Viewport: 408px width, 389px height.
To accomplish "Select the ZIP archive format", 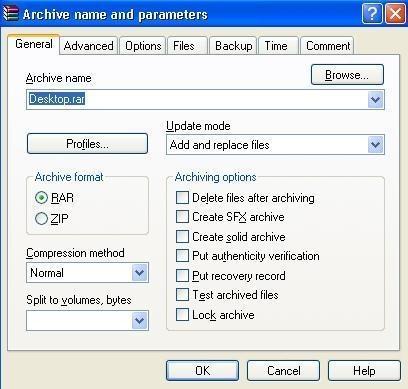I will (x=41, y=219).
